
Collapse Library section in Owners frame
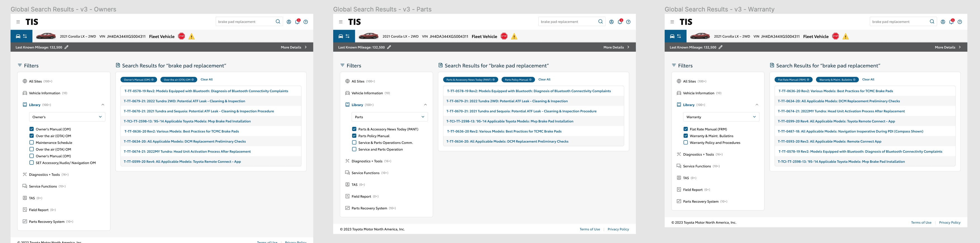coord(103,104)
